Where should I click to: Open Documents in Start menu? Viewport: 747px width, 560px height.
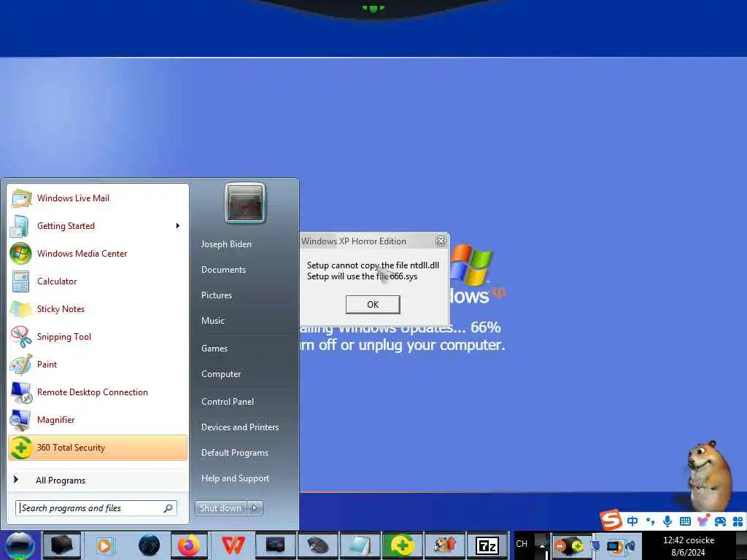tap(223, 270)
